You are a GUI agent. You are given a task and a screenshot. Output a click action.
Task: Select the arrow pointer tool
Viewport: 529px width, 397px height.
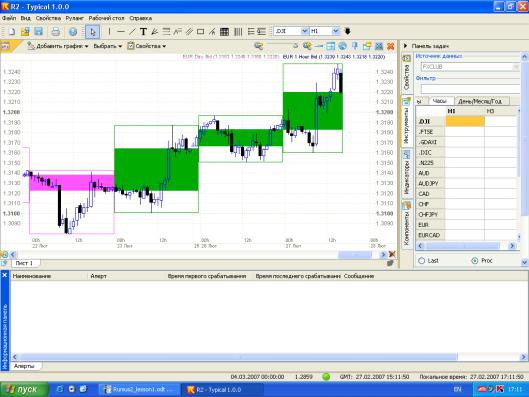92,32
